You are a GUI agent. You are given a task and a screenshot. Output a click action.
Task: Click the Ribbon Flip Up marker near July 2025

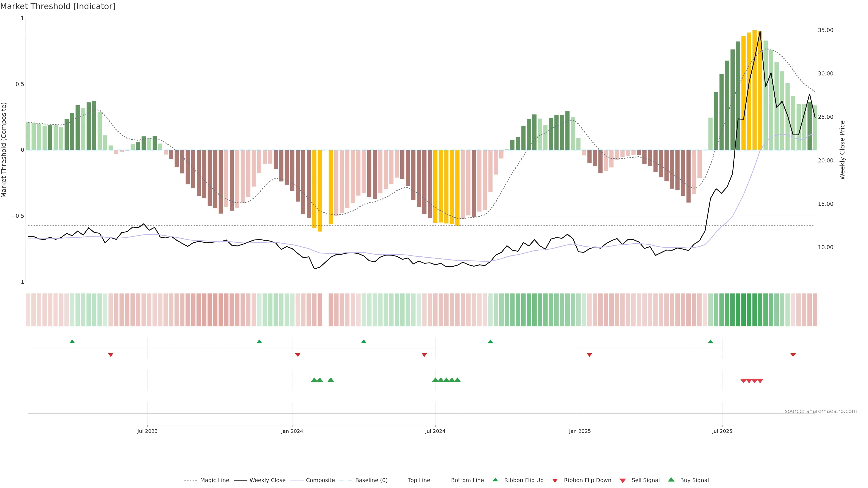710,342
